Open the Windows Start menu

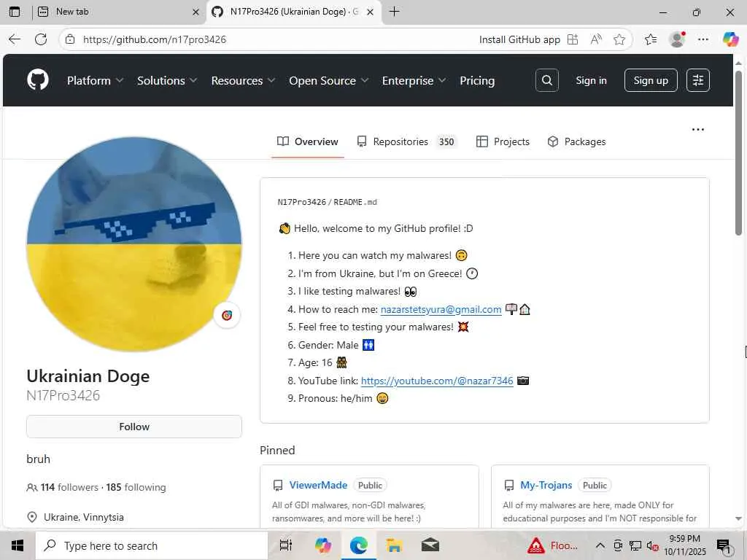pyautogui.click(x=18, y=545)
